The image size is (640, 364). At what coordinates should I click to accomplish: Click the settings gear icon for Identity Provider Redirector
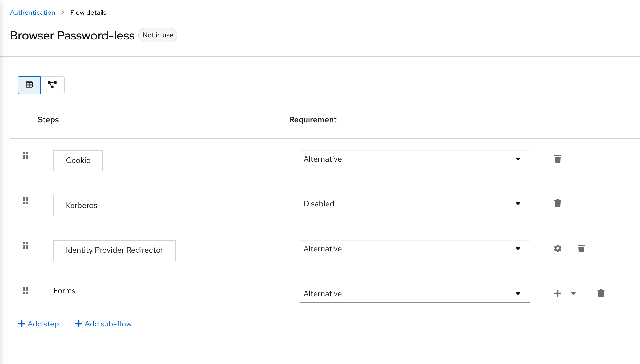point(558,249)
